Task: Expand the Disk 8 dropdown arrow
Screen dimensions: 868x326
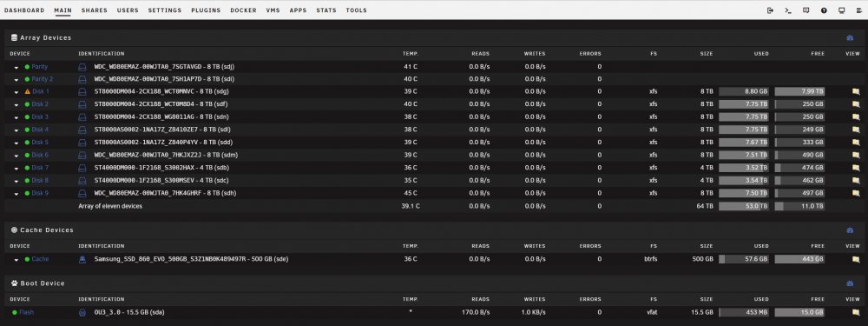Action: (x=16, y=182)
